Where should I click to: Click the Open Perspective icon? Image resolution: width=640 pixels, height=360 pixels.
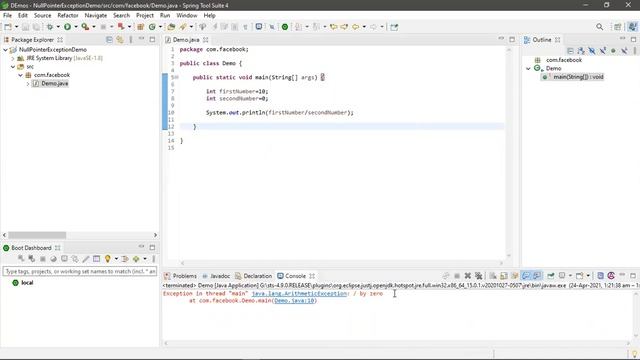(x=618, y=27)
